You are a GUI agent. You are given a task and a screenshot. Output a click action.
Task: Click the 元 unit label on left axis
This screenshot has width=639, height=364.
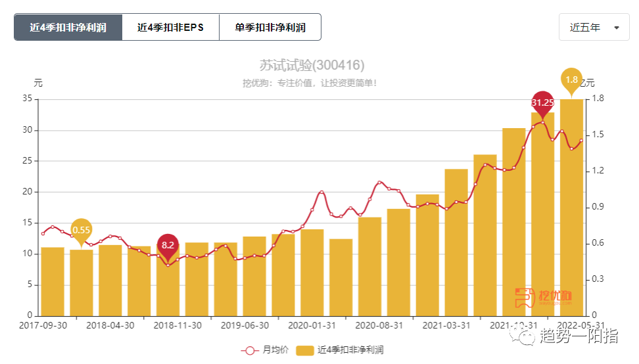(38, 83)
